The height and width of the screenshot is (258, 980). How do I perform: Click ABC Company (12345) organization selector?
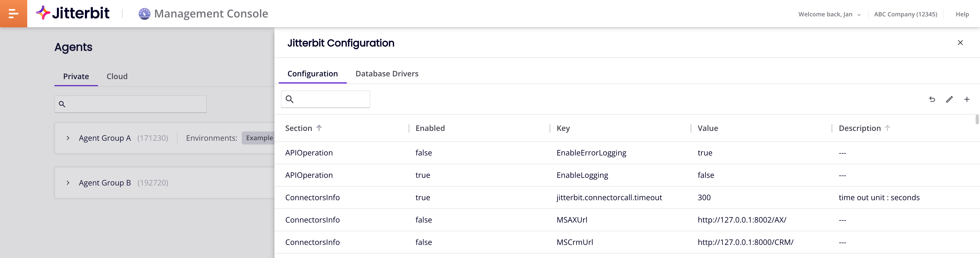point(905,14)
